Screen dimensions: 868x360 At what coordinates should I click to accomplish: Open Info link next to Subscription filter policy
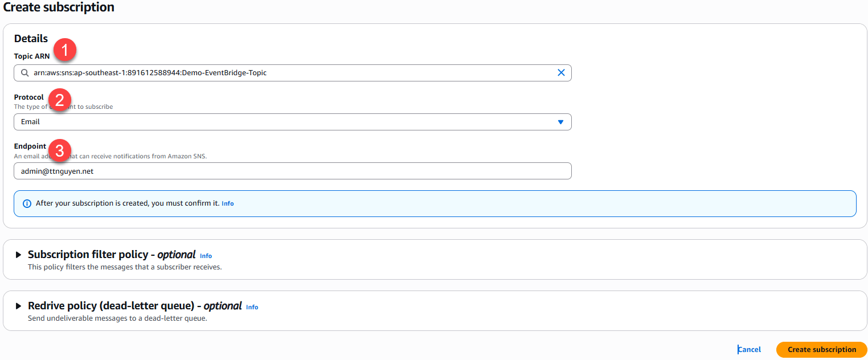[206, 256]
